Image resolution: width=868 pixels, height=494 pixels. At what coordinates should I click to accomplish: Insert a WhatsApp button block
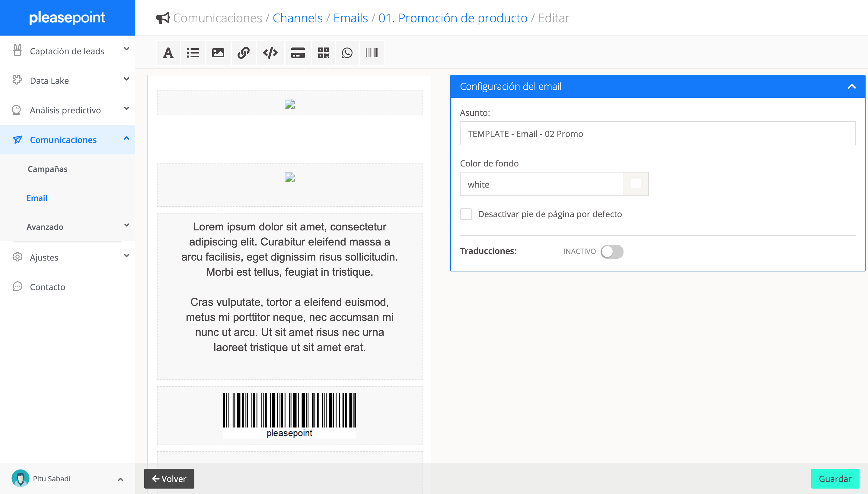(347, 53)
